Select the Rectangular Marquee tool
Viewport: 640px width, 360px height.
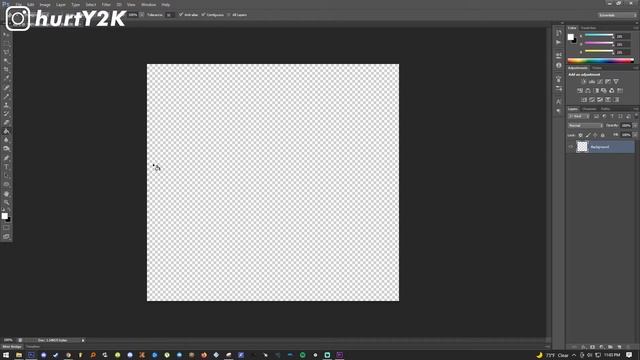[x=6, y=43]
